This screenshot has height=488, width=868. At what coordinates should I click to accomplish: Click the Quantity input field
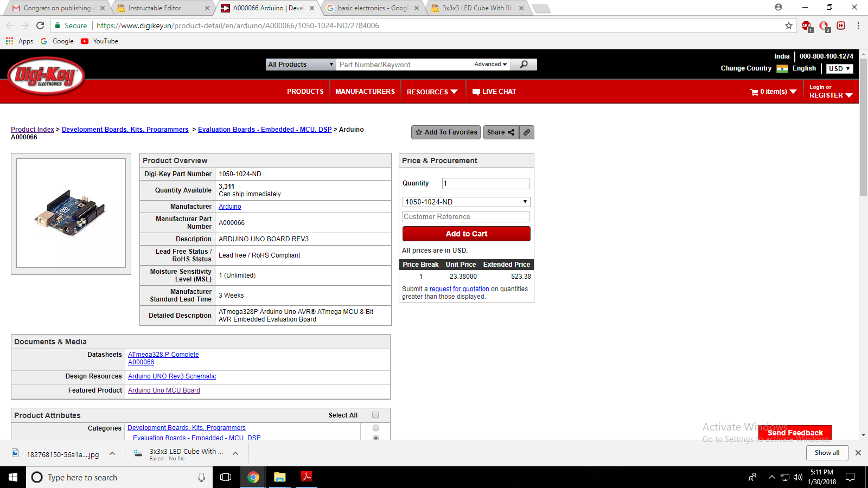[486, 184]
